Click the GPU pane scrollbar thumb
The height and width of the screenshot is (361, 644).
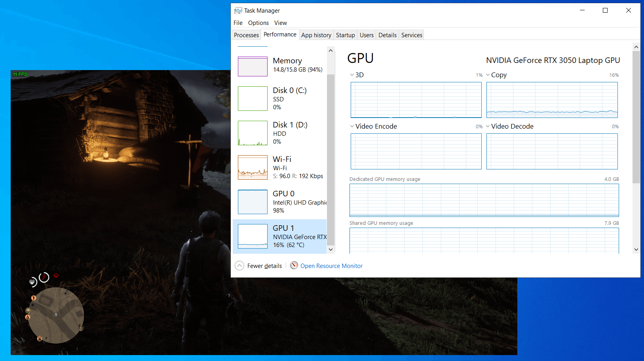(636, 117)
